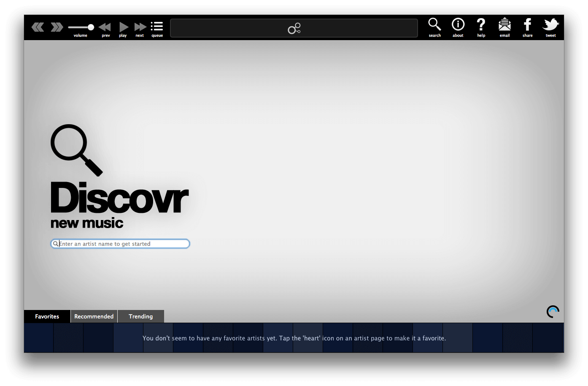
Task: Click the now-playing display bar
Action: (x=294, y=28)
